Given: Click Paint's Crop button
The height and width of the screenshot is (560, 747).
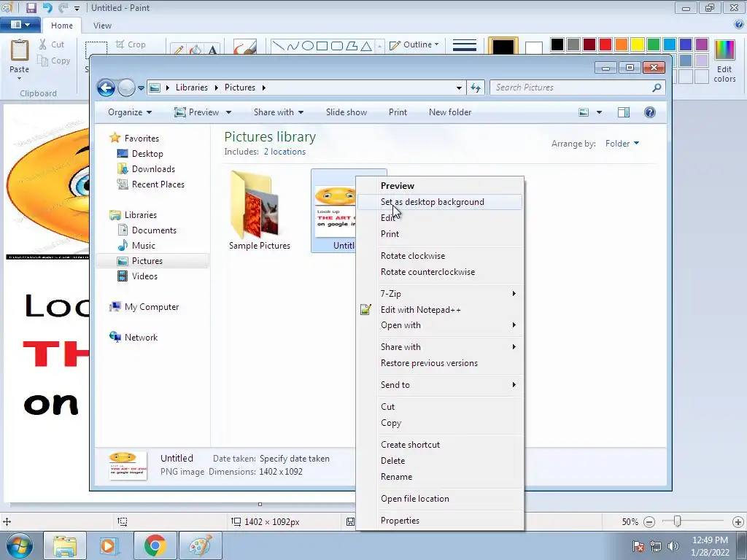Looking at the screenshot, I should [130, 44].
